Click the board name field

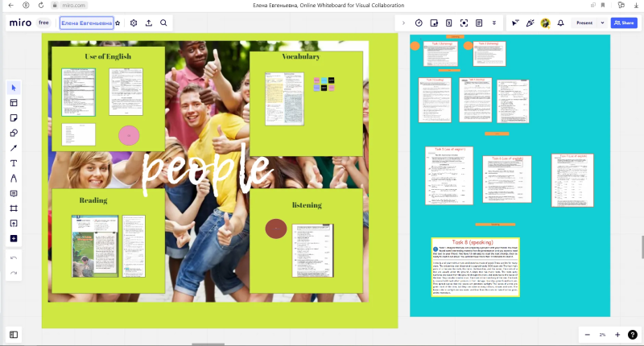pos(87,23)
